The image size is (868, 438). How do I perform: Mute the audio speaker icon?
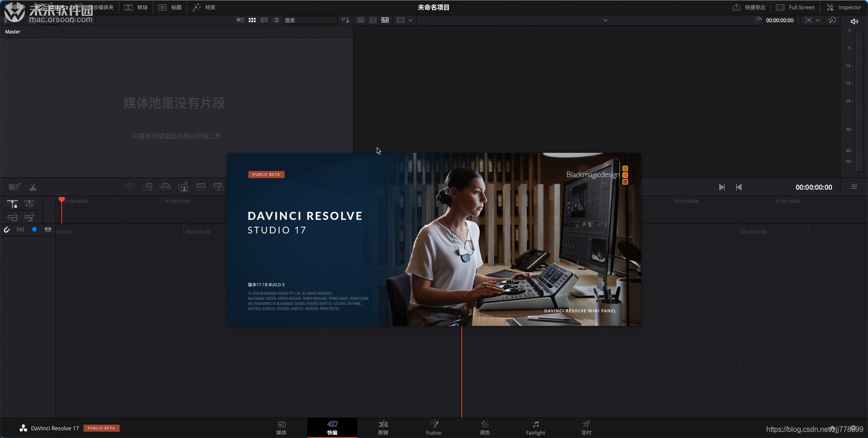[854, 21]
